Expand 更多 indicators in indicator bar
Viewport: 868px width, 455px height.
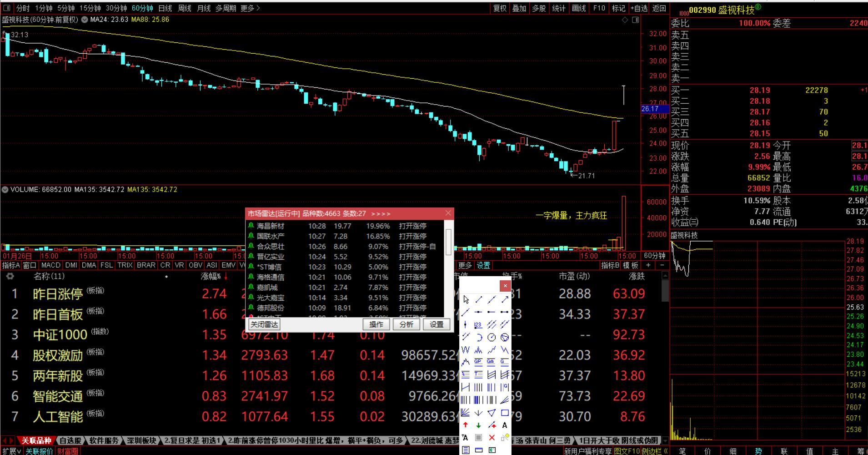coord(465,265)
